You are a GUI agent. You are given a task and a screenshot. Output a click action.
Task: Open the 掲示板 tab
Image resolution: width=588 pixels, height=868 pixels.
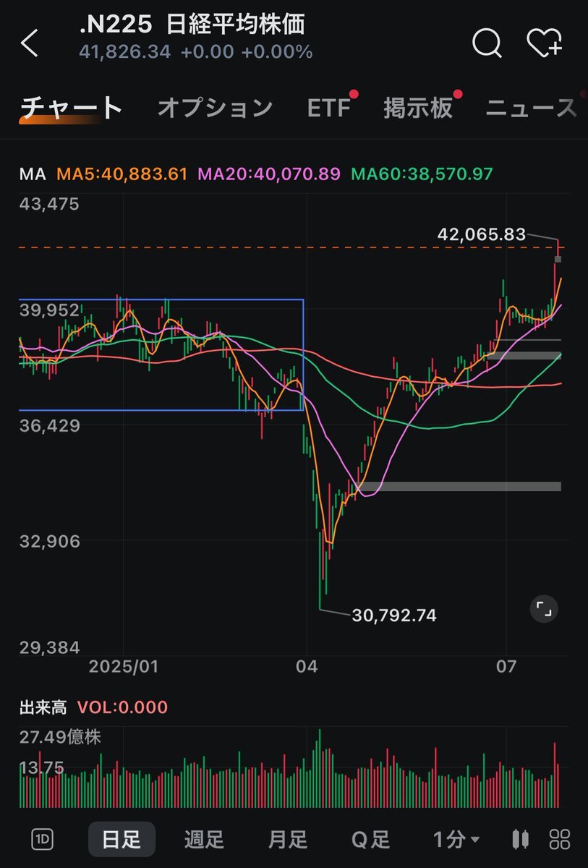tap(418, 108)
